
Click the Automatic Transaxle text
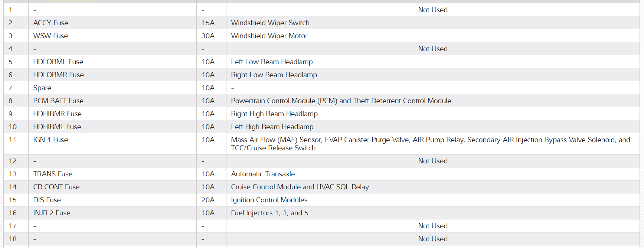pos(263,174)
